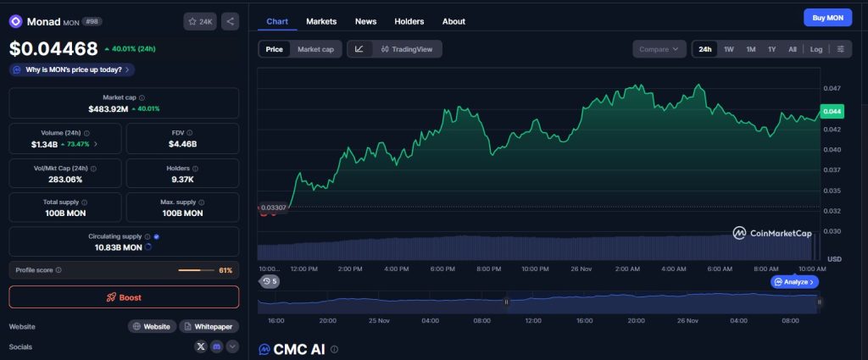Open the Website link button
This screenshot has width=868, height=360.
point(153,326)
